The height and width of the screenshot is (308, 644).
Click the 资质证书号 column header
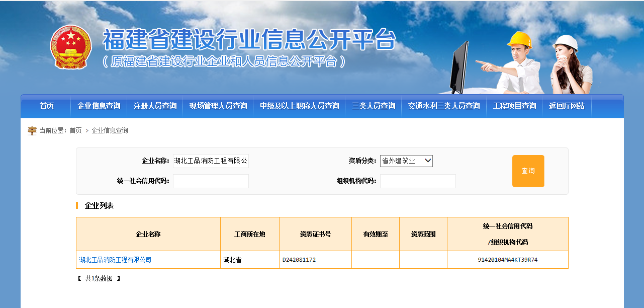tap(315, 235)
